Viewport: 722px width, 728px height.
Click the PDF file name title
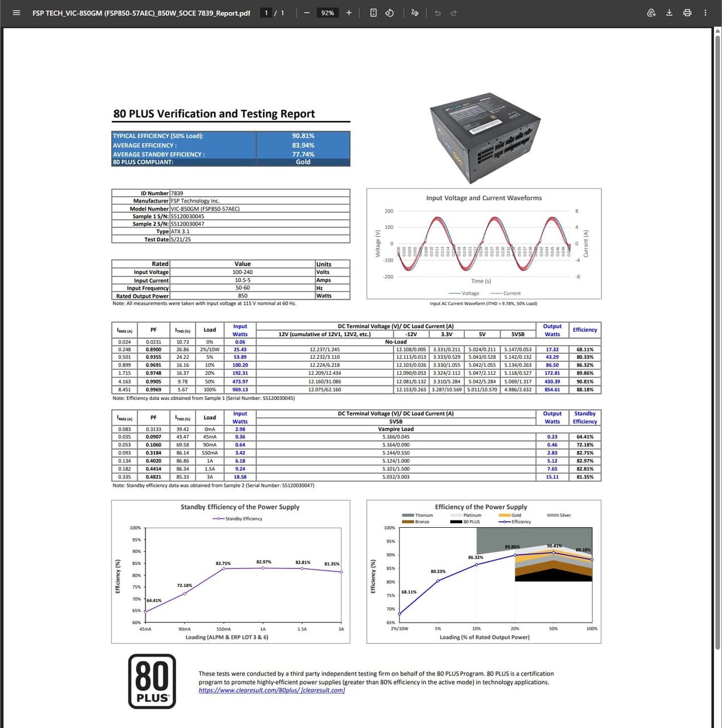141,13
